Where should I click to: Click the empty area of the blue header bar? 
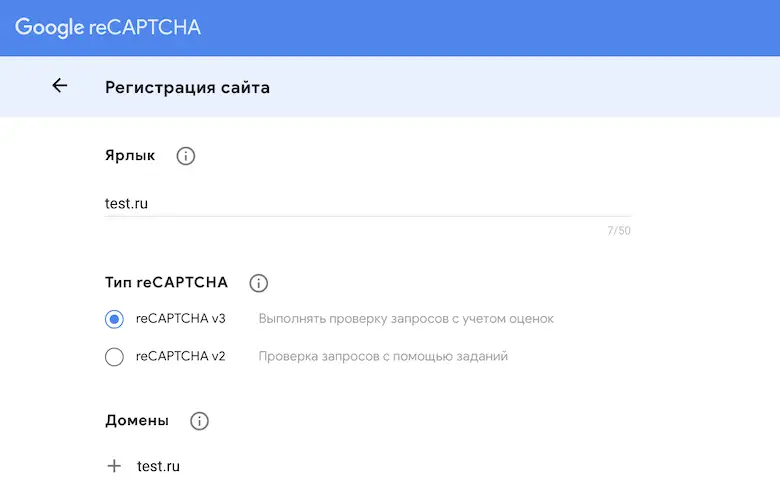point(500,27)
